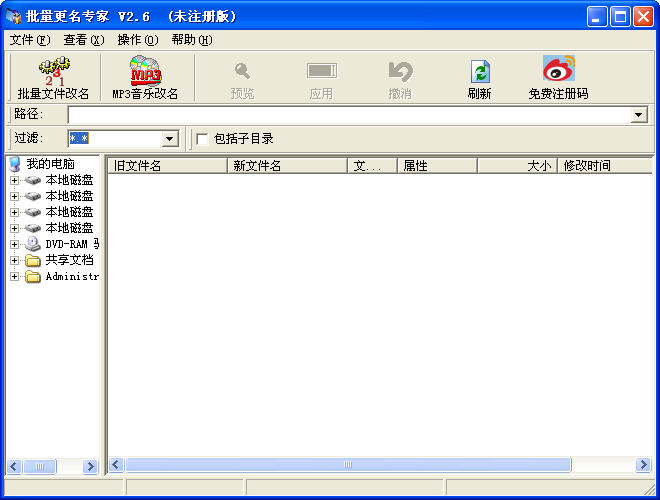Click the file list scroll right arrow

643,465
